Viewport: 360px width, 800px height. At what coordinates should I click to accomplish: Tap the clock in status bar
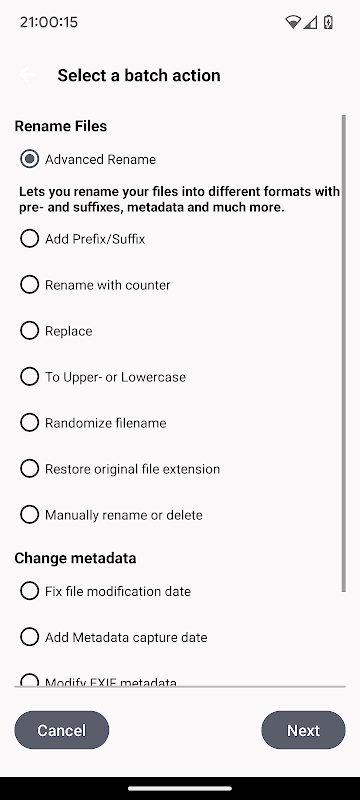pyautogui.click(x=49, y=22)
